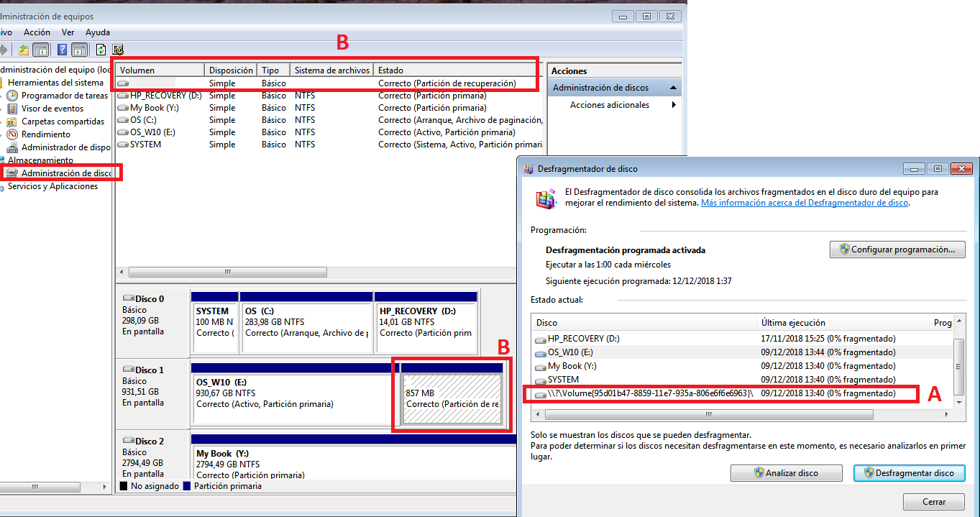Collapse the Administración de discos actions header

(673, 88)
